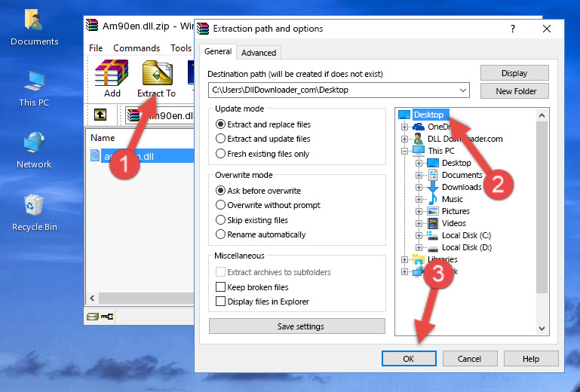This screenshot has height=392, width=580.
Task: Open the Commands menu in WinRAR
Action: [x=137, y=48]
